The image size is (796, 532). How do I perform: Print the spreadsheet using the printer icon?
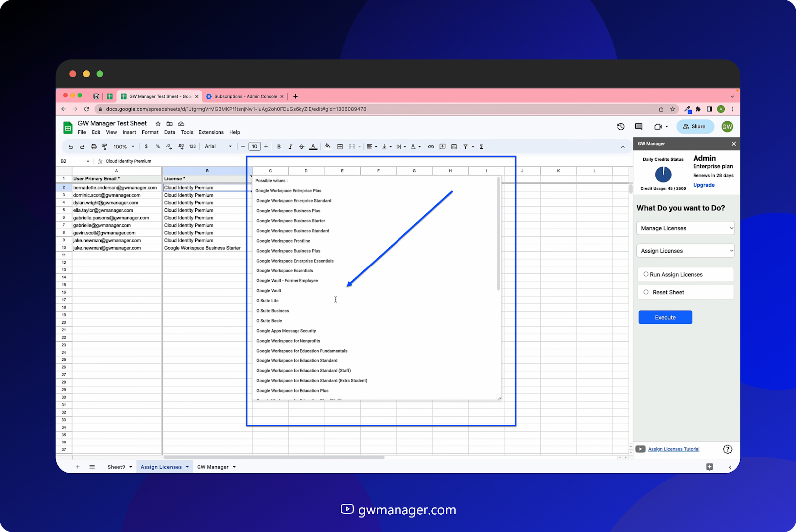[93, 147]
